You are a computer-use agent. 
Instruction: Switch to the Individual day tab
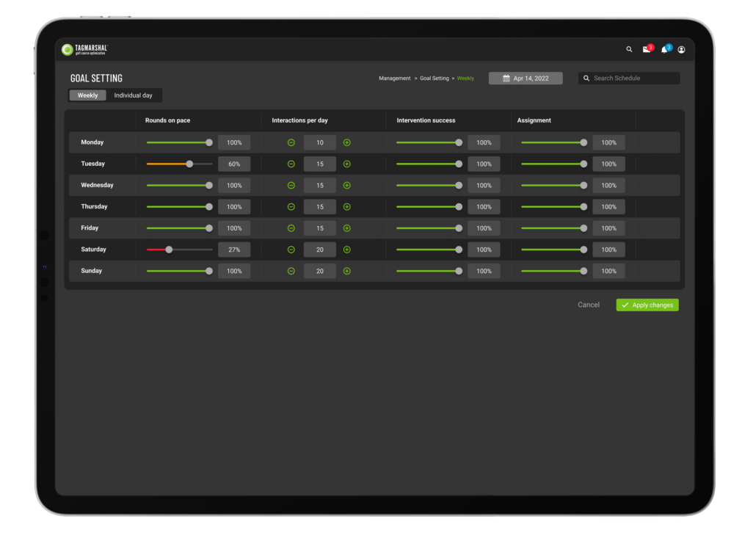(x=133, y=95)
